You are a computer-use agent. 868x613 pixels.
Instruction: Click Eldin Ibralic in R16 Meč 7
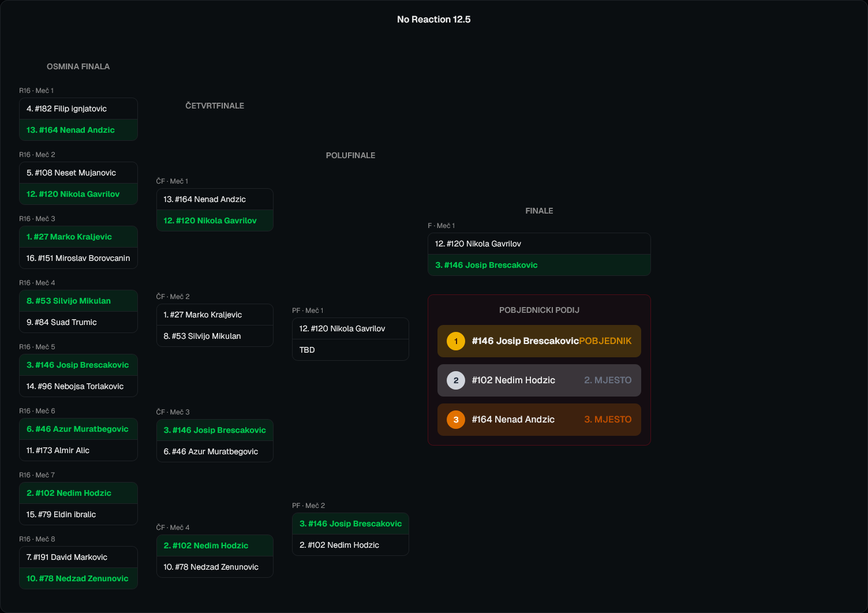(78, 514)
